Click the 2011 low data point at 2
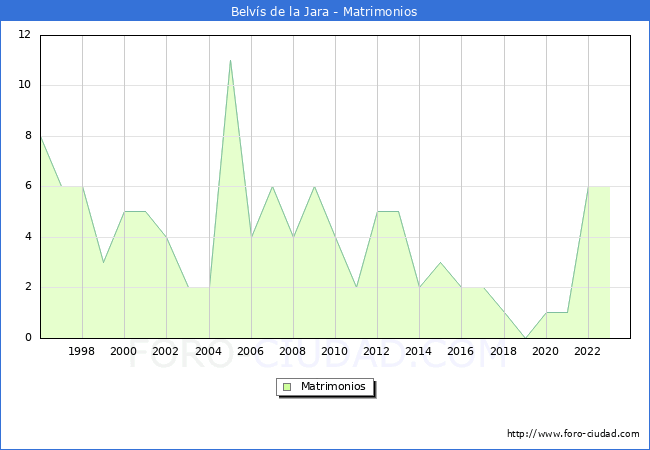 357,287
